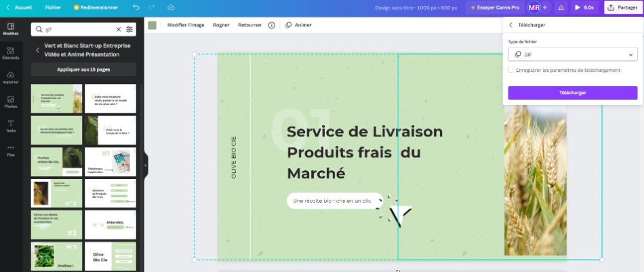Click the image info icon

click(271, 25)
